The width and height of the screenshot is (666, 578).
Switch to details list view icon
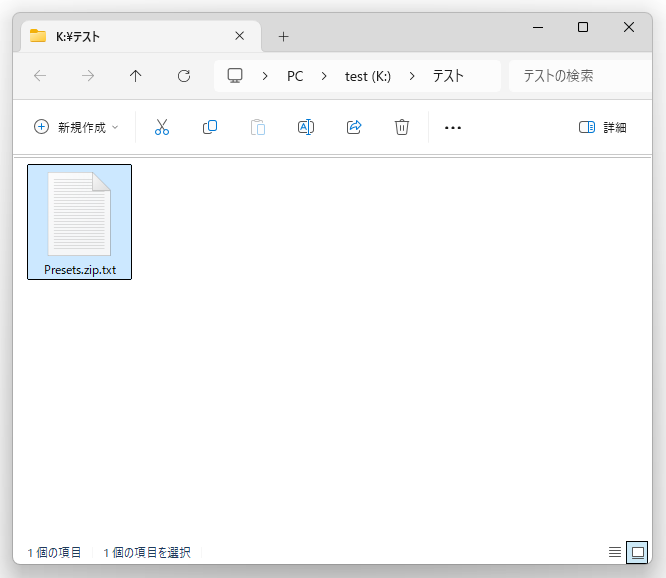615,552
